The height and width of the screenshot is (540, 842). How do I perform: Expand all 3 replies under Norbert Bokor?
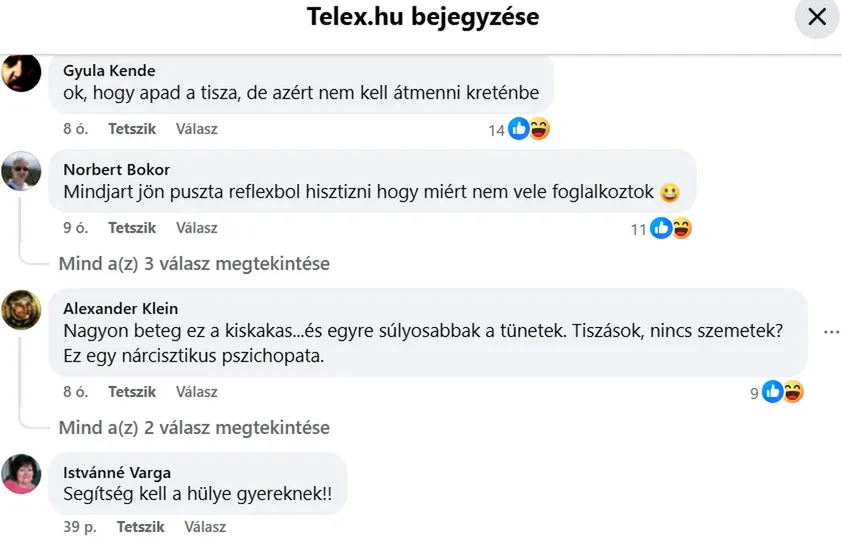pyautogui.click(x=194, y=264)
